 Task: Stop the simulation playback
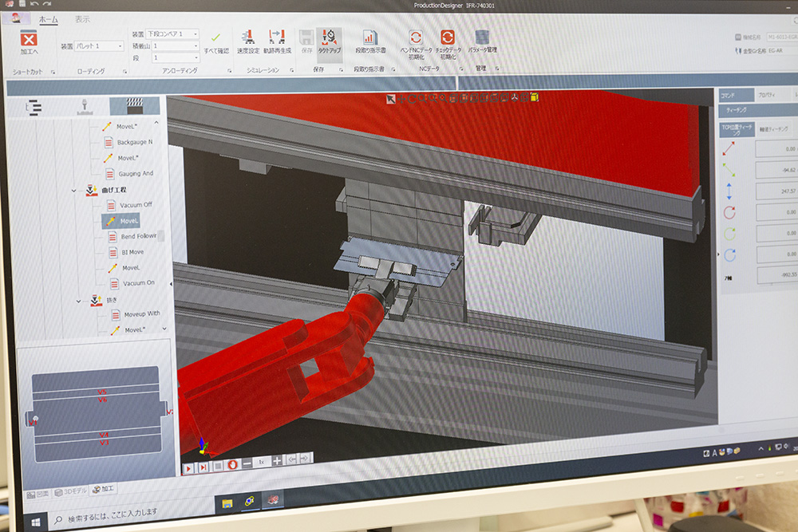pos(218,466)
